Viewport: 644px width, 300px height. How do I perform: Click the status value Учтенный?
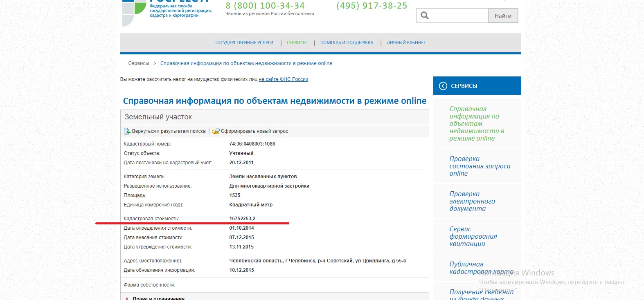(x=241, y=153)
